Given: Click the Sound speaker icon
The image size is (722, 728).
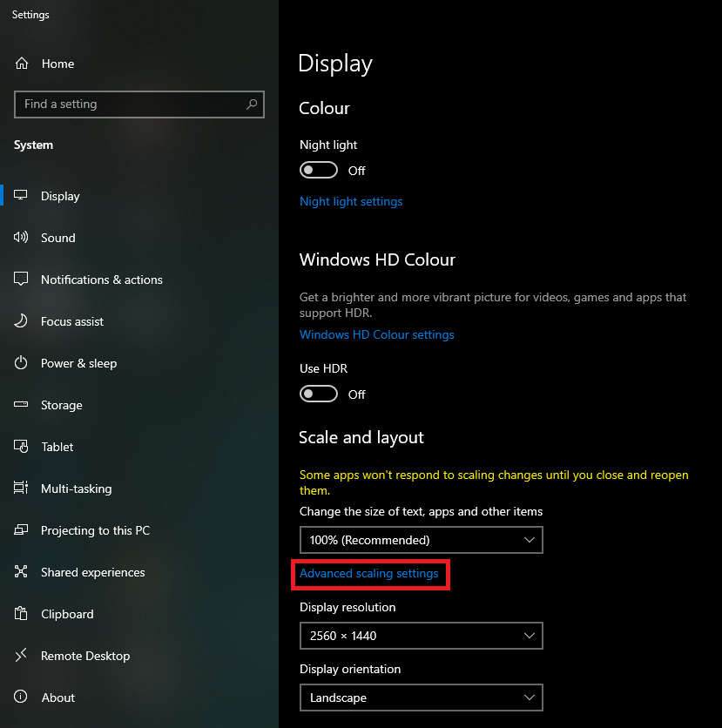Looking at the screenshot, I should pyautogui.click(x=20, y=237).
